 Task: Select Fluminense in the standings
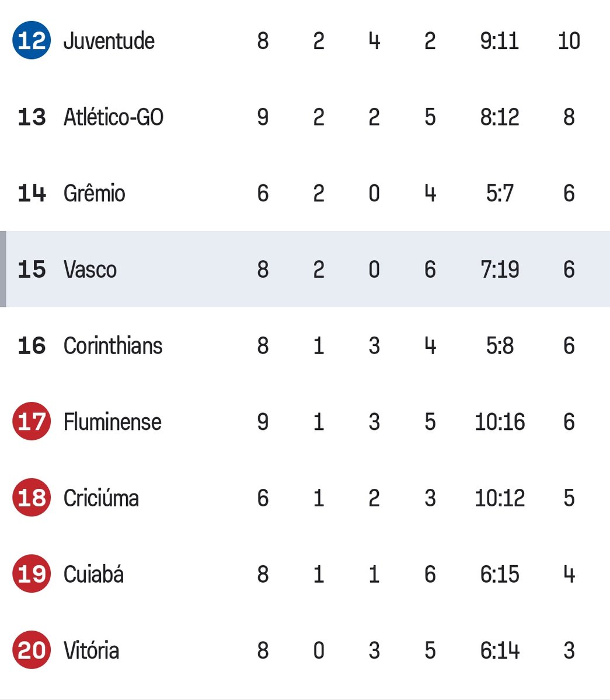coord(112,422)
